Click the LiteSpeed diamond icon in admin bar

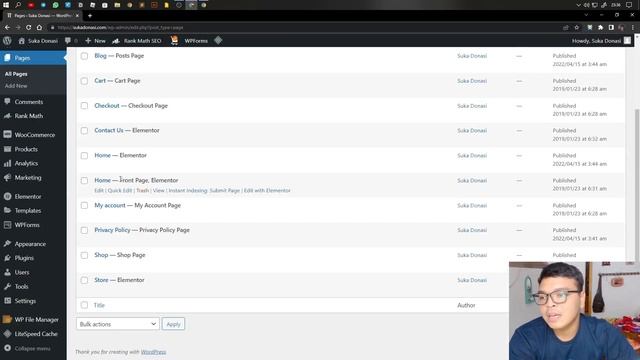(x=218, y=40)
